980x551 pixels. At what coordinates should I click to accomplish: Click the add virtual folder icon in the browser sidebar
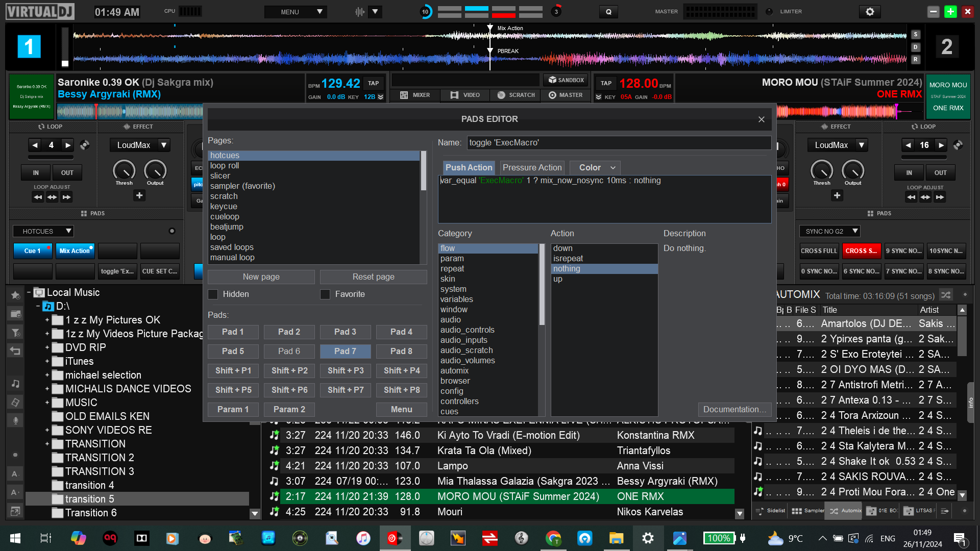[x=15, y=314]
